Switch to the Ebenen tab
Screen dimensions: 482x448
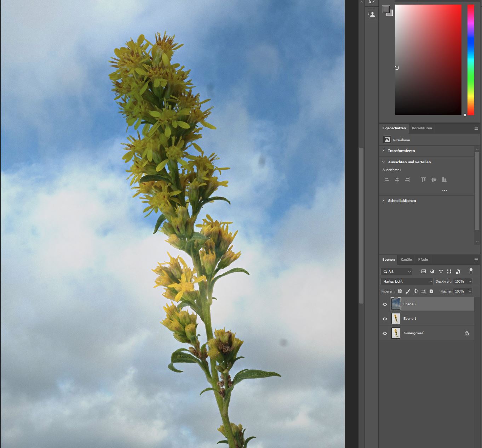[x=389, y=260]
